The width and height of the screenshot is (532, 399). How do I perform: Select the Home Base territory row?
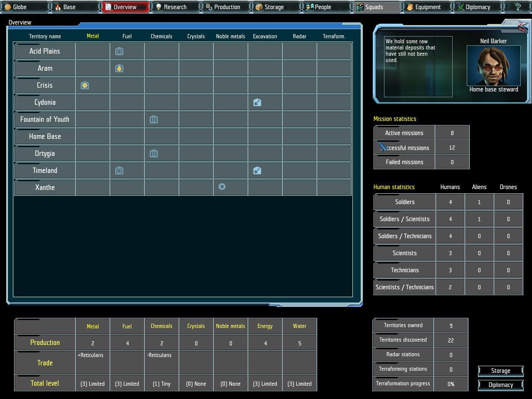coord(45,137)
